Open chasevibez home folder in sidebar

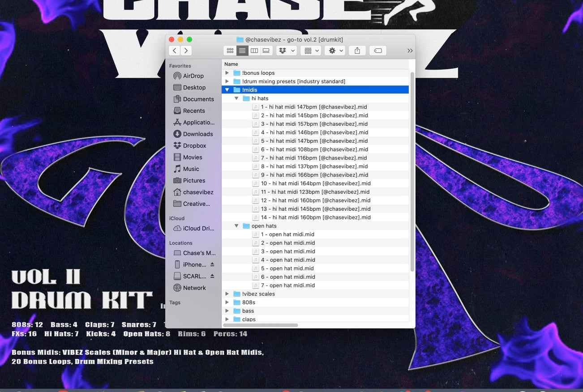(x=193, y=192)
